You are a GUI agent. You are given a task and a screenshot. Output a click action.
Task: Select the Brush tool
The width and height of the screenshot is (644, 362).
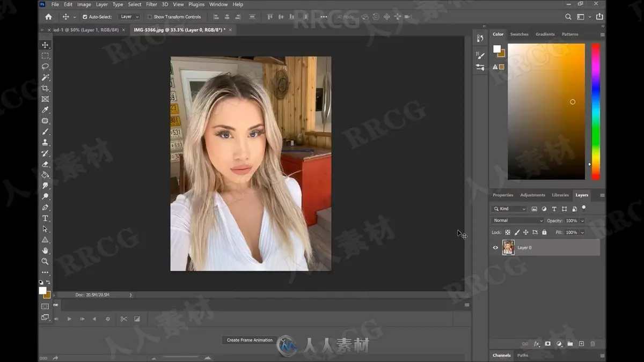(x=45, y=131)
